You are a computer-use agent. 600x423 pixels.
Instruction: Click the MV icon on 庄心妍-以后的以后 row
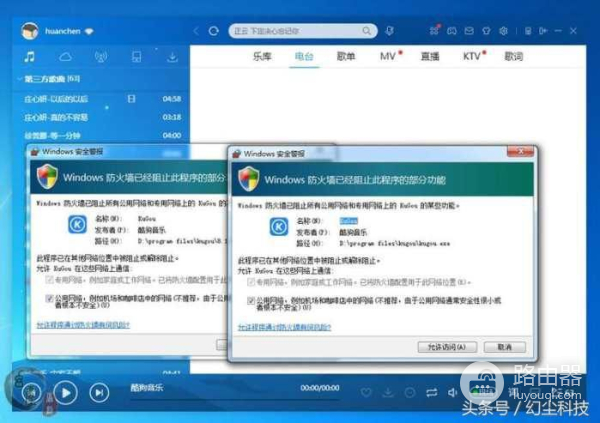(131, 99)
